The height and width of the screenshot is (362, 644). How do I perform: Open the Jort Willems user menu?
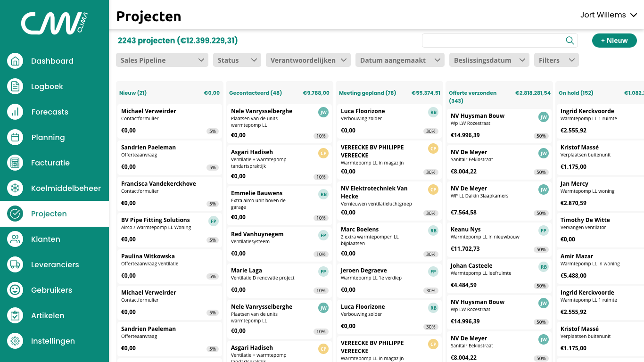609,15
